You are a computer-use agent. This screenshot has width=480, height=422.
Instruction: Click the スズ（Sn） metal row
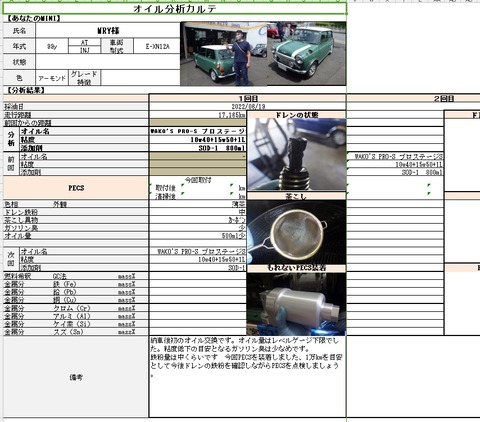click(x=76, y=332)
